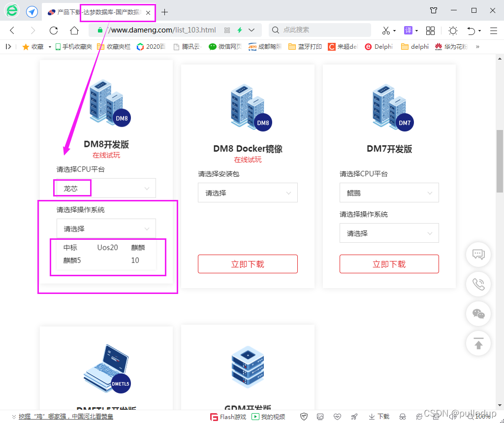Click 立即下载 under DM7开发版
This screenshot has width=504, height=423.
389,264
